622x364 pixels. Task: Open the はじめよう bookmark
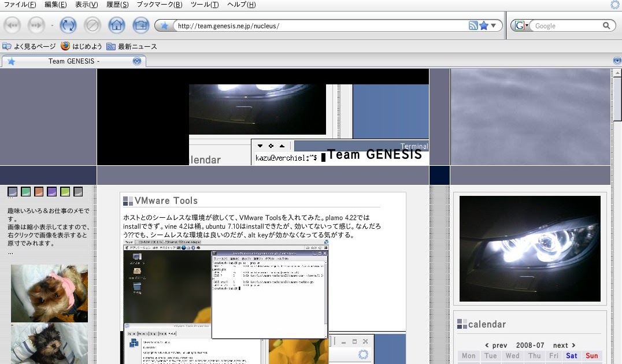pos(82,46)
